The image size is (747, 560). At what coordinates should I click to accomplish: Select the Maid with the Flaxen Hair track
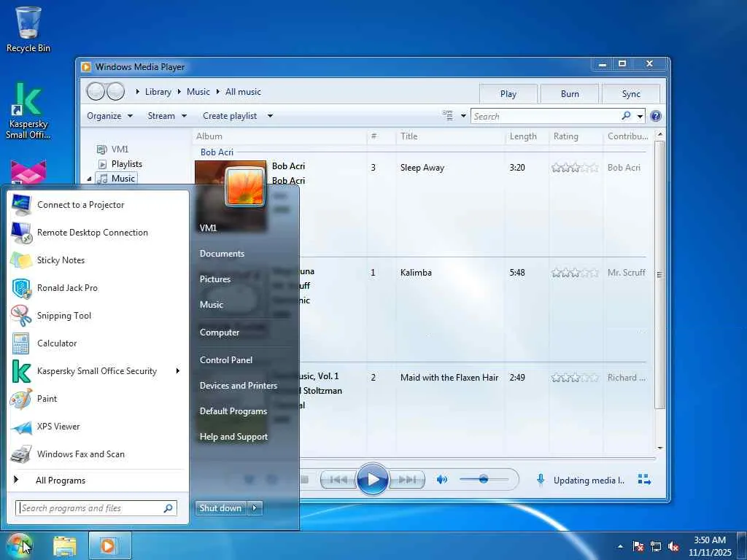pos(449,378)
